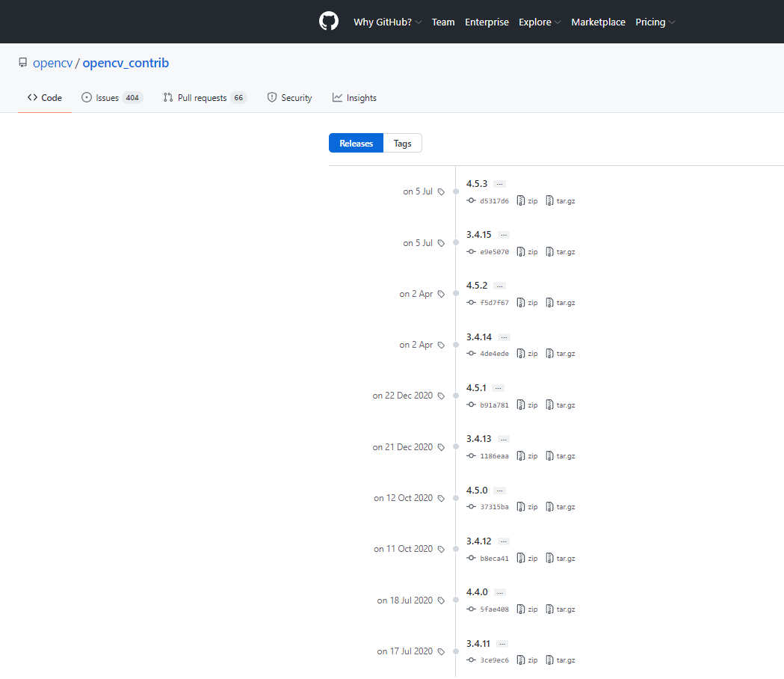Screen dimensions: 784x679
Task: Switch to the Insights tab
Action: click(x=354, y=97)
